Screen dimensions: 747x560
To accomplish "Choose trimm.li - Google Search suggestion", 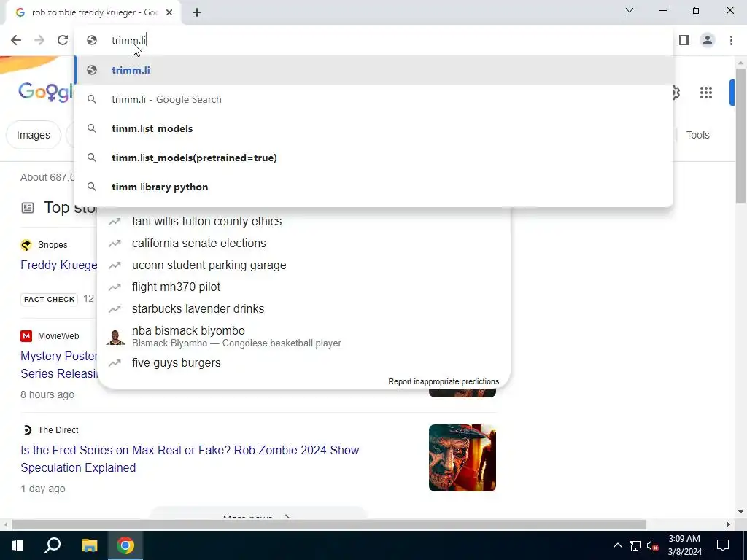I will 373,99.
